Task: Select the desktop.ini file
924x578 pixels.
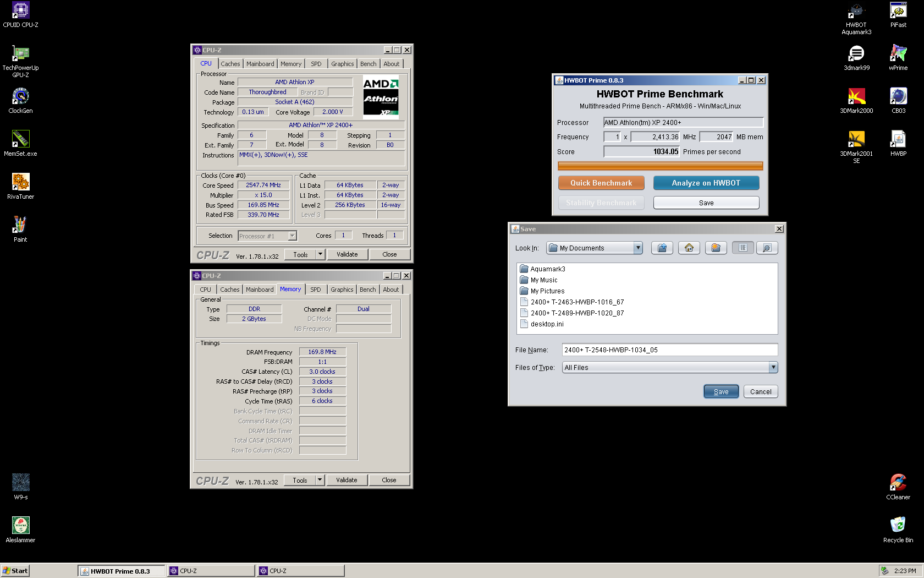Action: click(542, 324)
